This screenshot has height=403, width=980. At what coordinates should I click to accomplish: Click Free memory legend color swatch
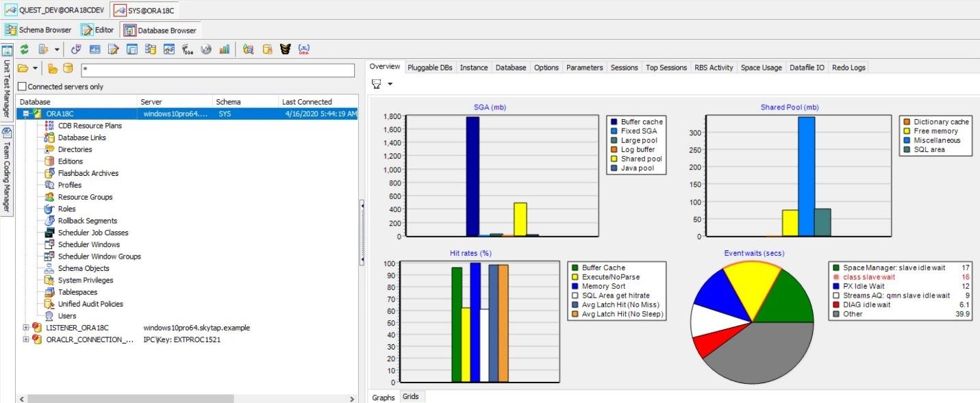906,131
